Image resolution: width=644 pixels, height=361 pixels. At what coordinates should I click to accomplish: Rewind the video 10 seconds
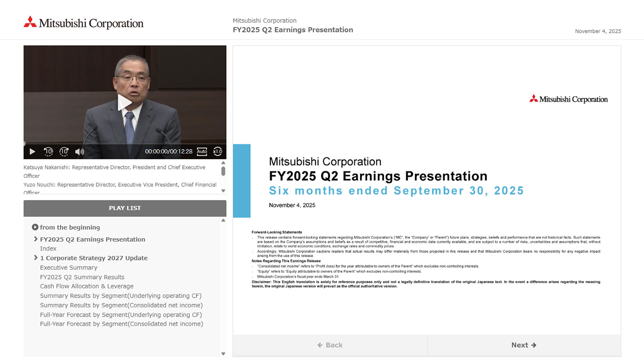coord(48,152)
